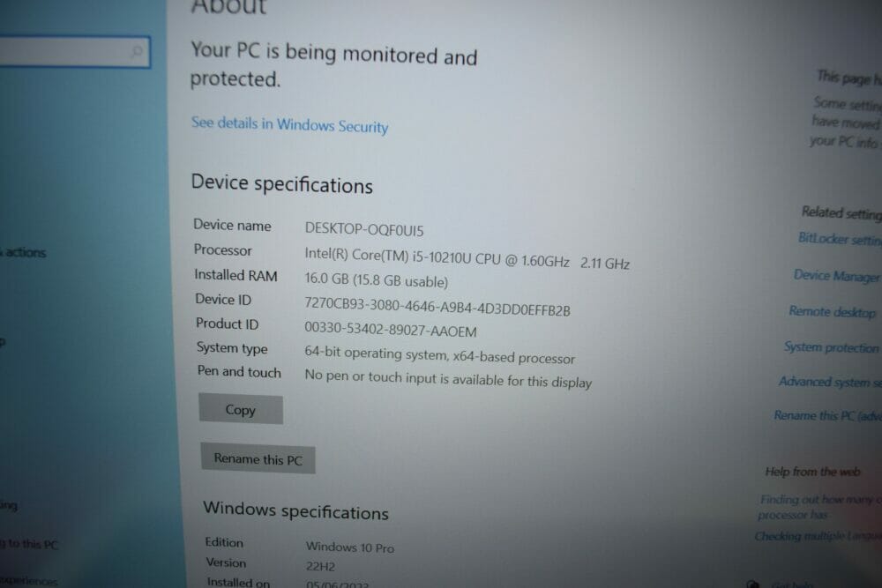Click the Get help icon

click(752, 584)
